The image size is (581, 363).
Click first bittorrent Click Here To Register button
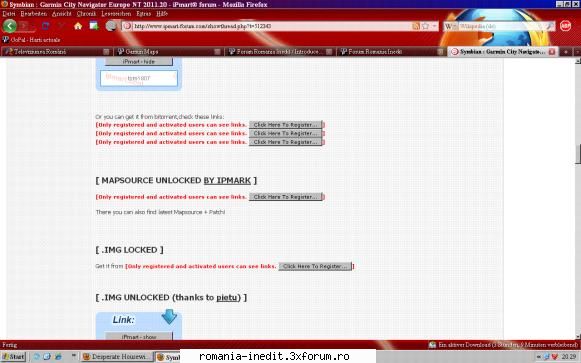285,125
